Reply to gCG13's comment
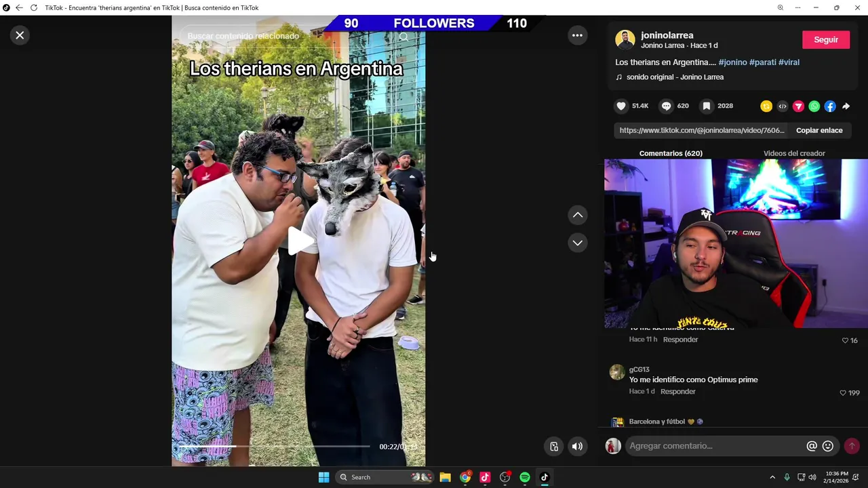 point(677,392)
